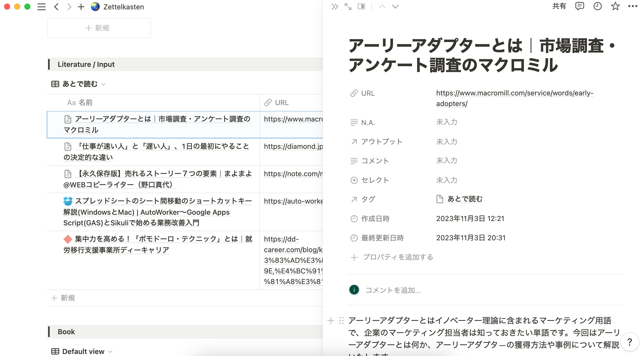Click the red diamond Pomodoro page icon
The width and height of the screenshot is (644, 356).
click(68, 239)
